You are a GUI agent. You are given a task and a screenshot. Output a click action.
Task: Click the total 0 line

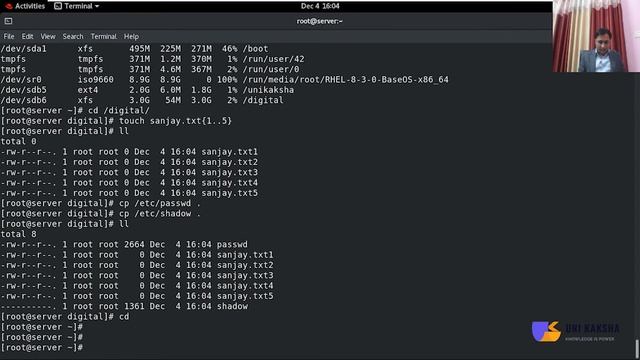pyautogui.click(x=19, y=142)
